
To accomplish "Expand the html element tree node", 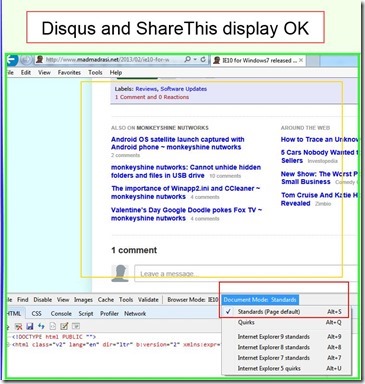I will coord(9,345).
